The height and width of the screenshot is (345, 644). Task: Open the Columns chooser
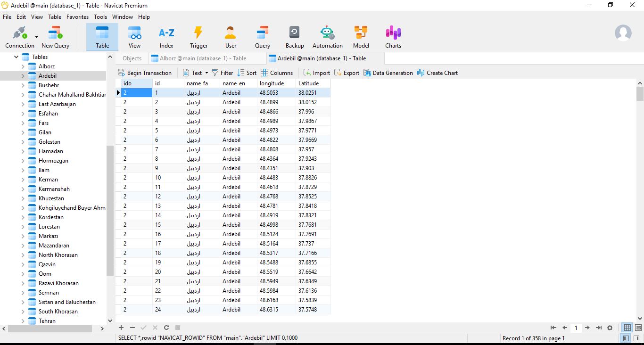click(277, 73)
